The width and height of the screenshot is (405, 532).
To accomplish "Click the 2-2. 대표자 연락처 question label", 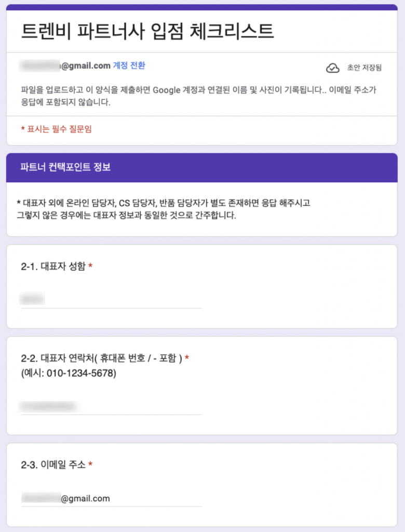I will 101,358.
